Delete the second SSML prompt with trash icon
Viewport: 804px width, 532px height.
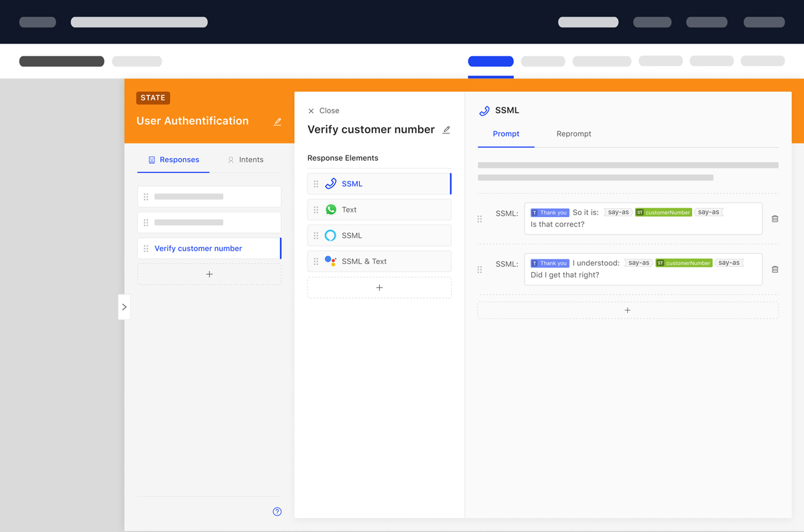click(775, 269)
